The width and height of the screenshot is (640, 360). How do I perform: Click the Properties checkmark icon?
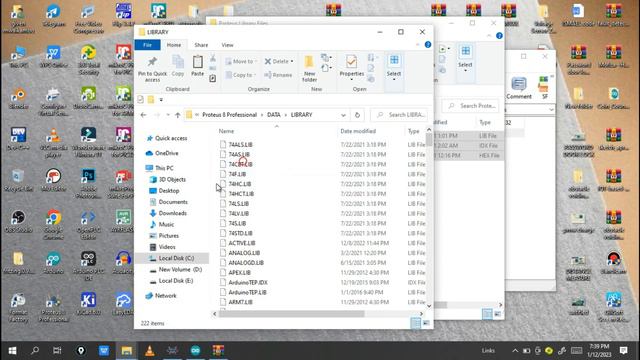tap(351, 62)
